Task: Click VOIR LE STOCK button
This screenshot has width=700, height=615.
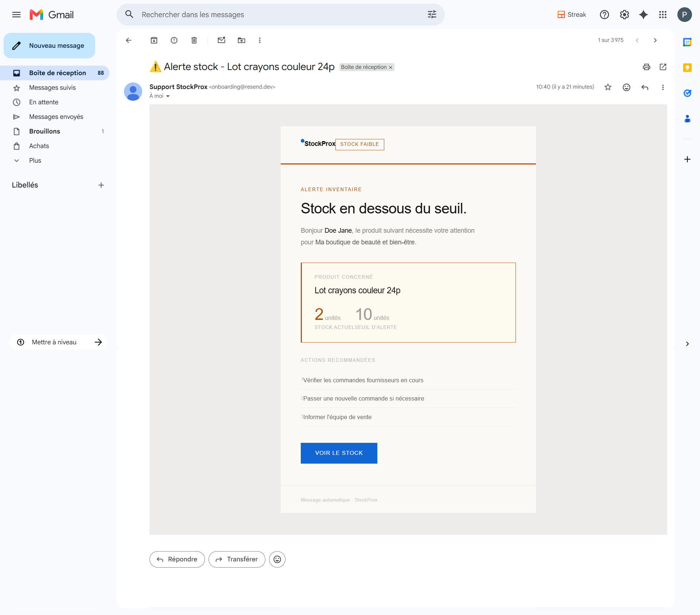Action: coord(339,453)
